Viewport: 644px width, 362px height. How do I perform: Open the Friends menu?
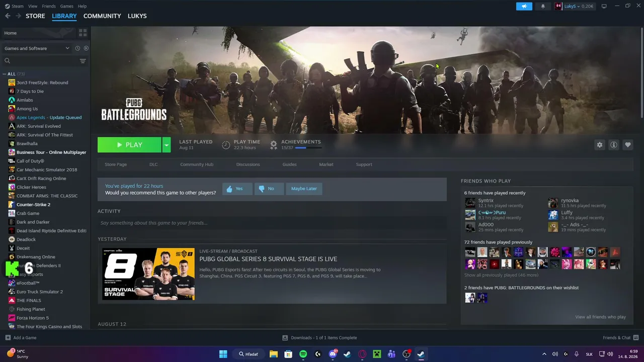[x=49, y=6]
